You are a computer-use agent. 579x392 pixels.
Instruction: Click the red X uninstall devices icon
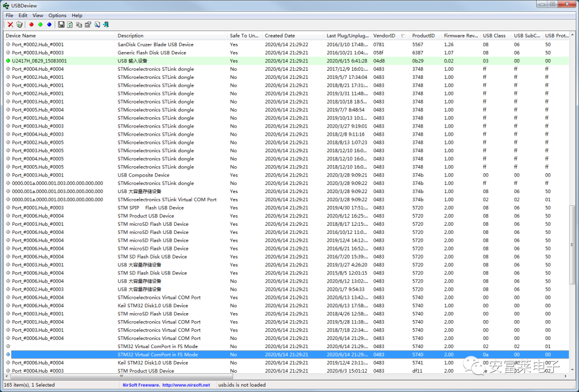(10, 25)
